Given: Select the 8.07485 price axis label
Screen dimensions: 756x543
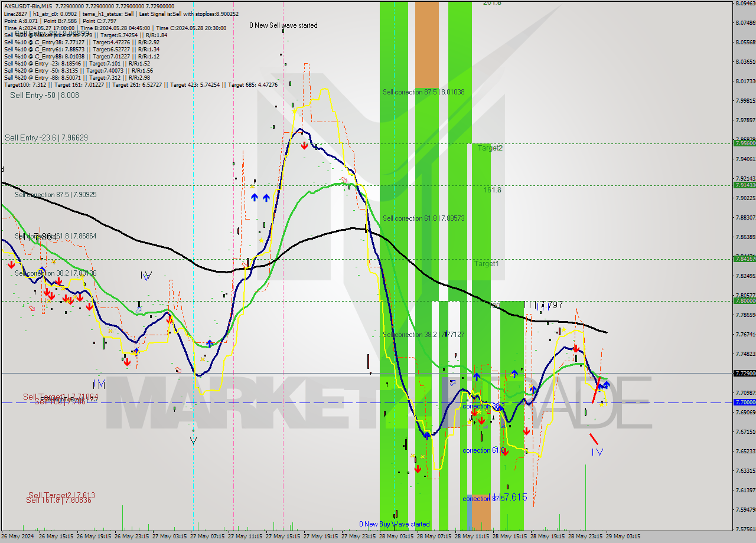Looking at the screenshot, I should tap(745, 23).
